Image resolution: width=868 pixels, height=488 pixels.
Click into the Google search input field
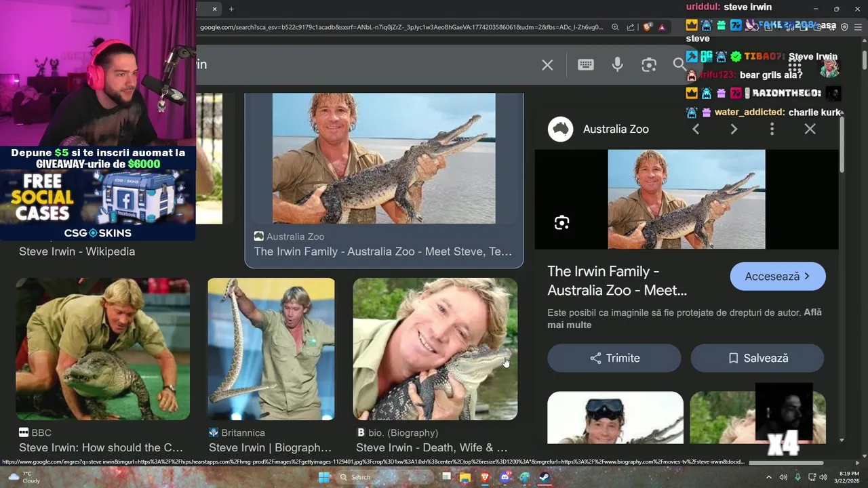click(x=366, y=64)
